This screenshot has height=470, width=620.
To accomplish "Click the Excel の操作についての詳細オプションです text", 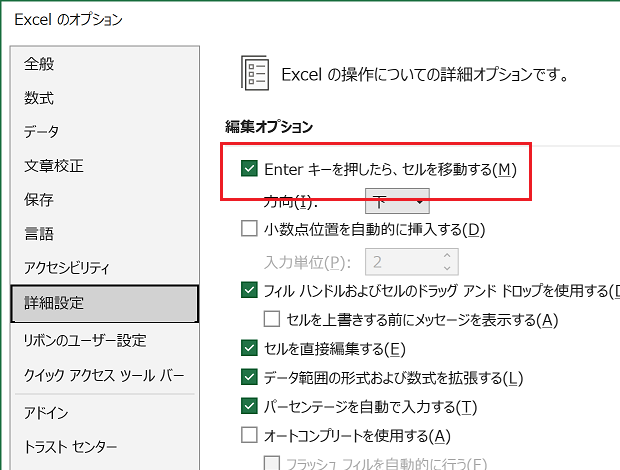I will 425,74.
